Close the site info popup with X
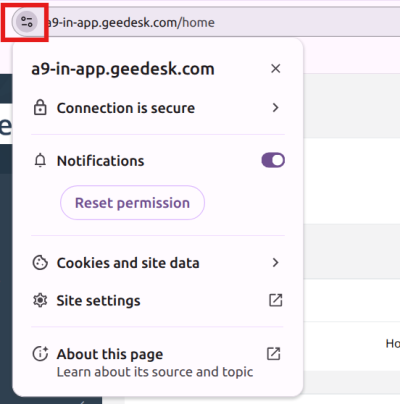 coord(276,69)
